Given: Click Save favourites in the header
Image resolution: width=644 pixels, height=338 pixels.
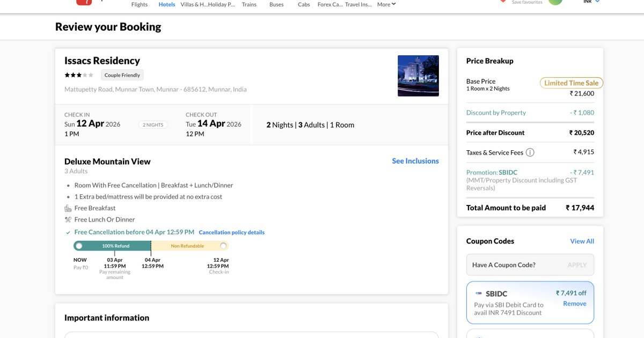Looking at the screenshot, I should click(527, 2).
